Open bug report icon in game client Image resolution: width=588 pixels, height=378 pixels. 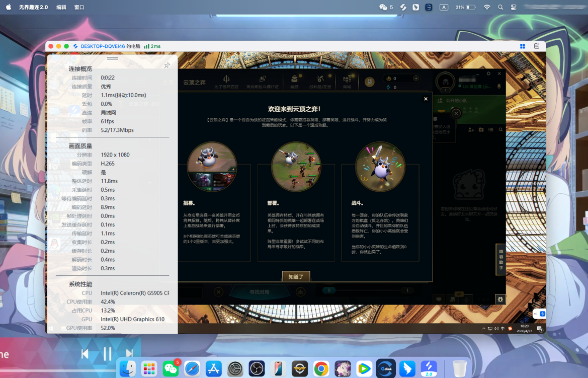[x=500, y=299]
